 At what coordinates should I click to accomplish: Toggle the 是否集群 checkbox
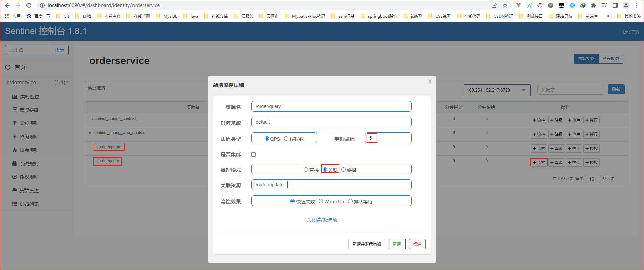[x=254, y=155]
